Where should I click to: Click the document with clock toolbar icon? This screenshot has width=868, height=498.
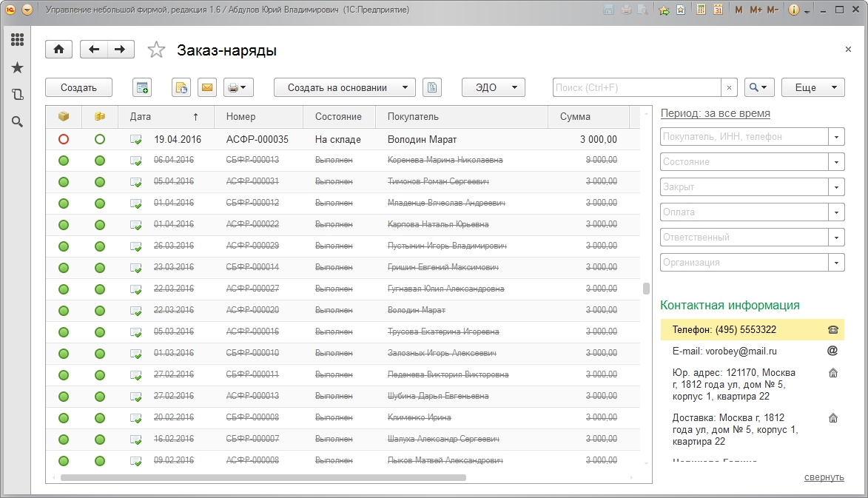(x=181, y=87)
